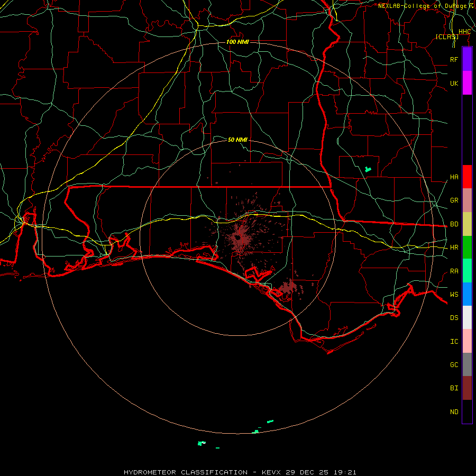Click the GC legend label
This screenshot has height=476, width=476.
pyautogui.click(x=454, y=365)
